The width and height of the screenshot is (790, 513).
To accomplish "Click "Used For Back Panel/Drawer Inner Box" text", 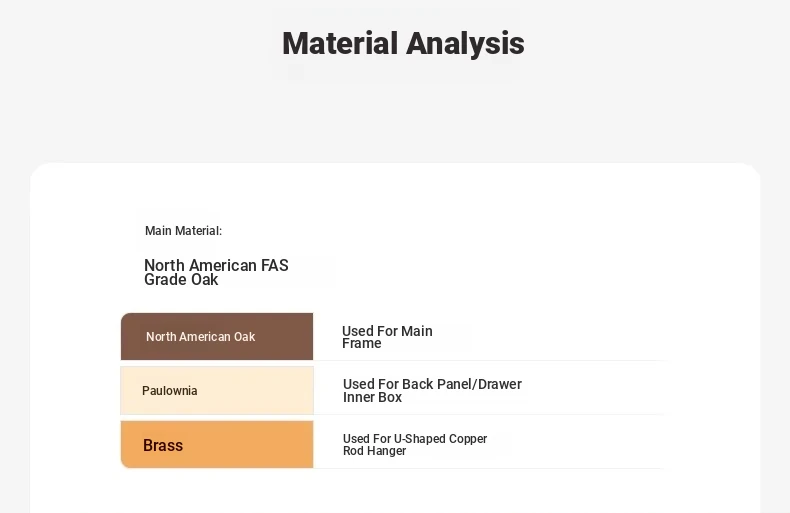I will pyautogui.click(x=432, y=390).
